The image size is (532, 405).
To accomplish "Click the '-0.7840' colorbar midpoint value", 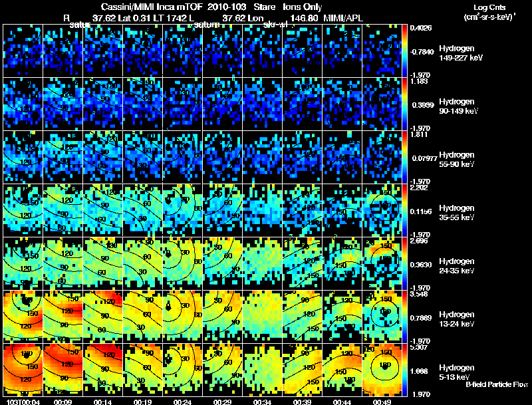I will [x=422, y=52].
